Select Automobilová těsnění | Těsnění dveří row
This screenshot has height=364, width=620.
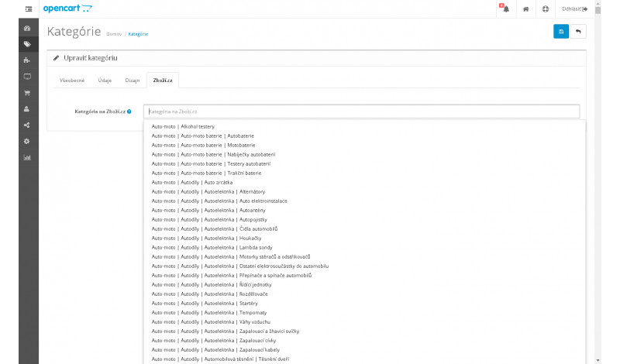click(364, 359)
